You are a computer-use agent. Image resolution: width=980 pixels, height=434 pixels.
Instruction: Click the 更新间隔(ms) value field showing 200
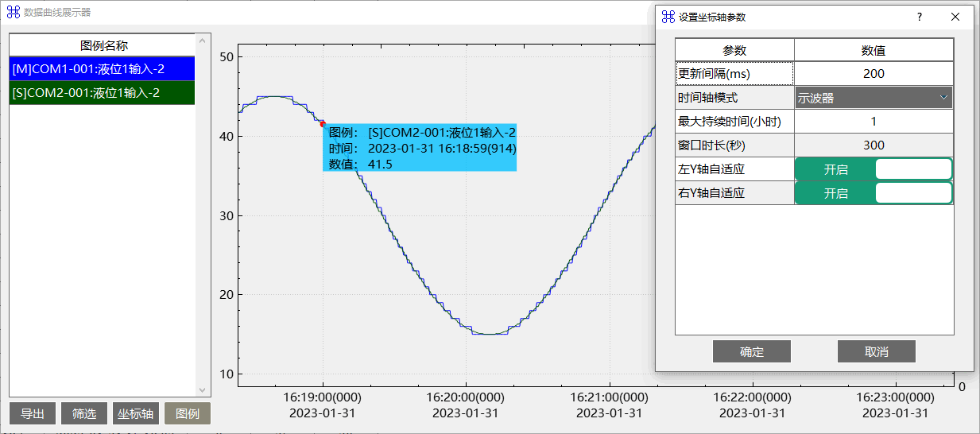point(873,74)
